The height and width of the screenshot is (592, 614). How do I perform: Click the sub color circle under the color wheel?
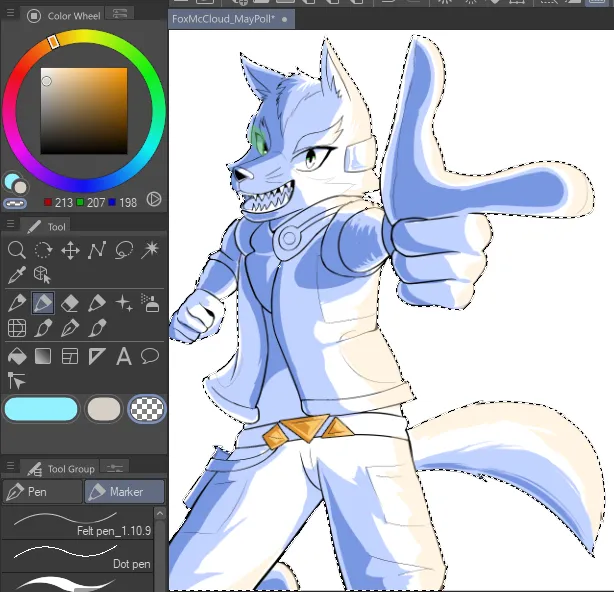[20, 187]
